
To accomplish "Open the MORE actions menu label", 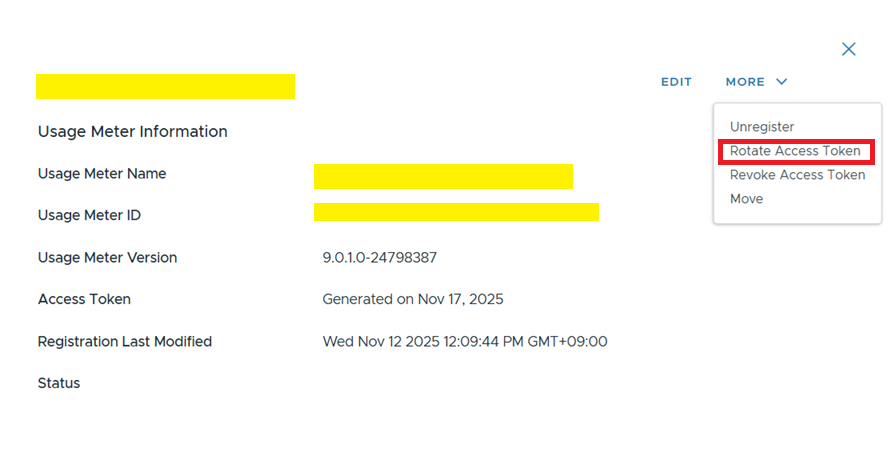I will click(745, 82).
